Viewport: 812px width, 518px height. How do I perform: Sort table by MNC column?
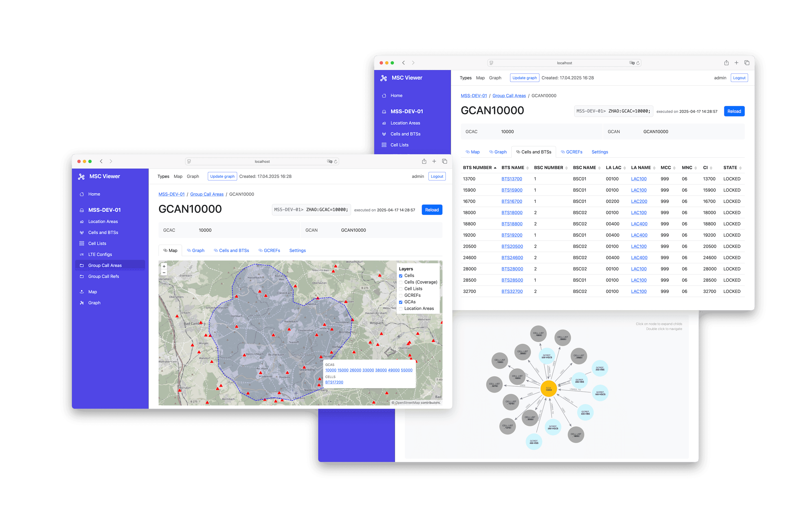click(689, 168)
